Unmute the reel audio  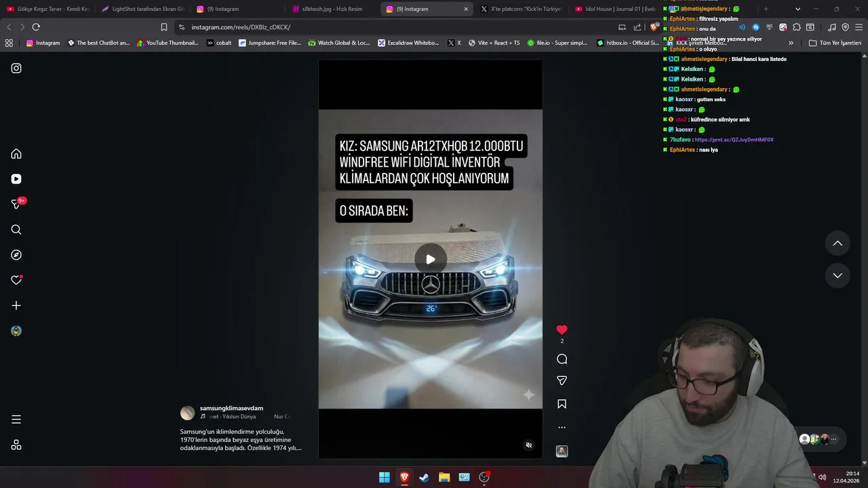pos(529,445)
